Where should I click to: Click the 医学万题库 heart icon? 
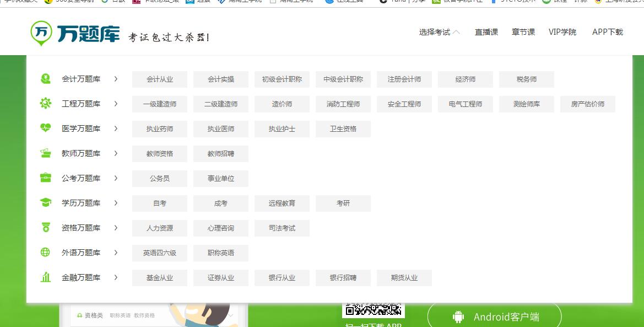pyautogui.click(x=46, y=128)
